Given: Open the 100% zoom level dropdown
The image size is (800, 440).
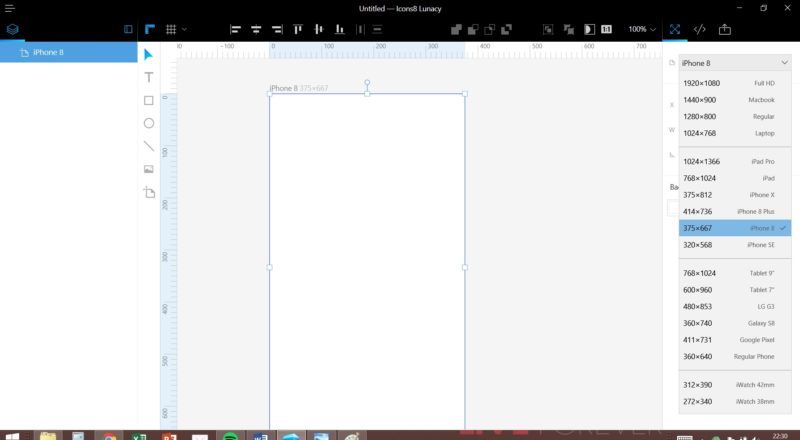Looking at the screenshot, I should 642,29.
